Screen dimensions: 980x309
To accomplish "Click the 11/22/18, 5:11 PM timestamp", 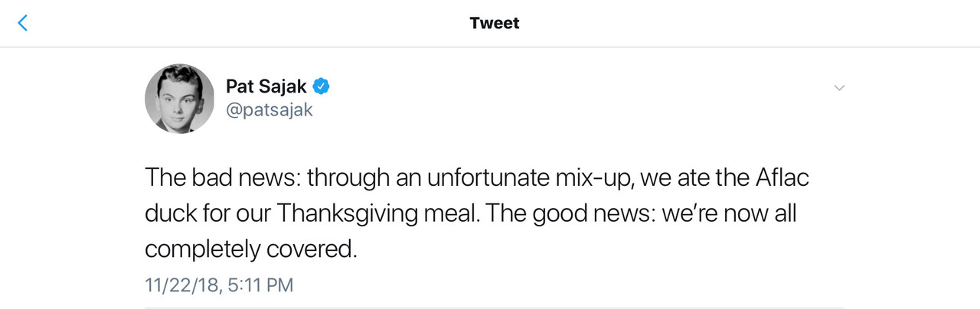I will [219, 285].
